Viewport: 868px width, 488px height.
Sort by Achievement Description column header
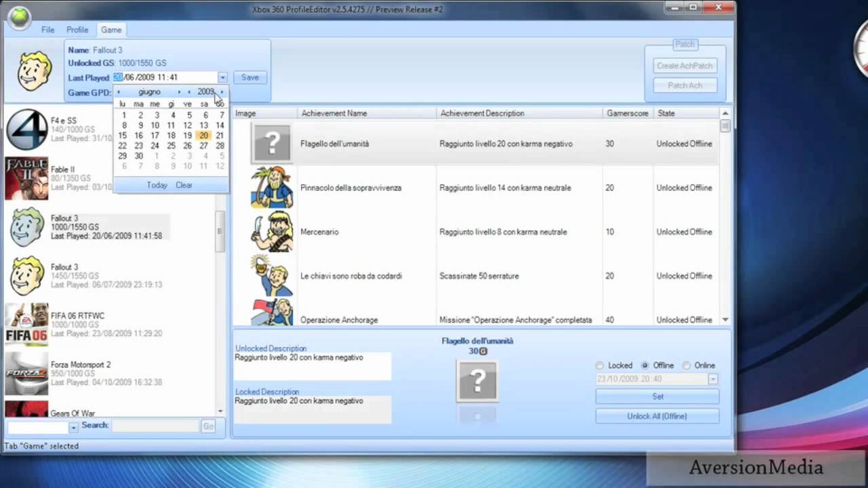pyautogui.click(x=519, y=113)
